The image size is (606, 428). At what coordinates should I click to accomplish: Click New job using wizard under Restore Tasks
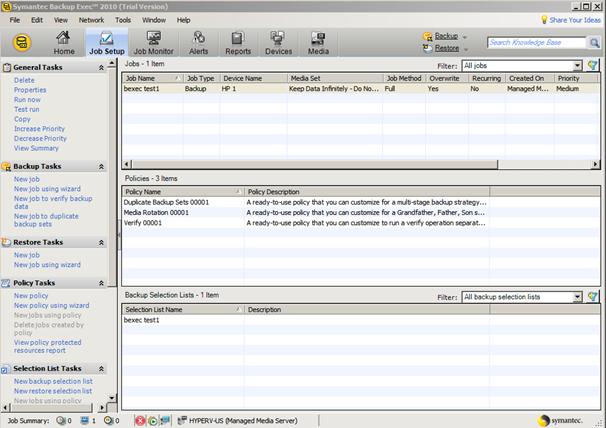click(47, 265)
